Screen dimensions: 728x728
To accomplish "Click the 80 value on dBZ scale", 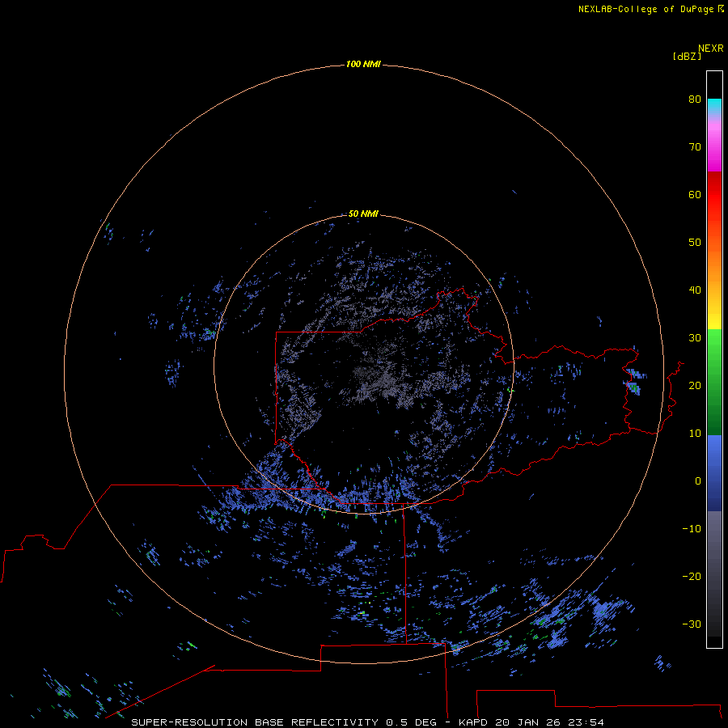I will click(x=695, y=99).
